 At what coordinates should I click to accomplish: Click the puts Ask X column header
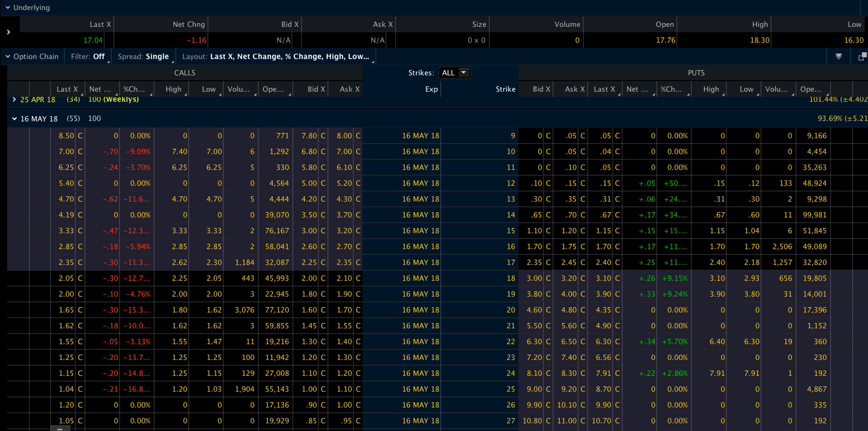pyautogui.click(x=571, y=89)
